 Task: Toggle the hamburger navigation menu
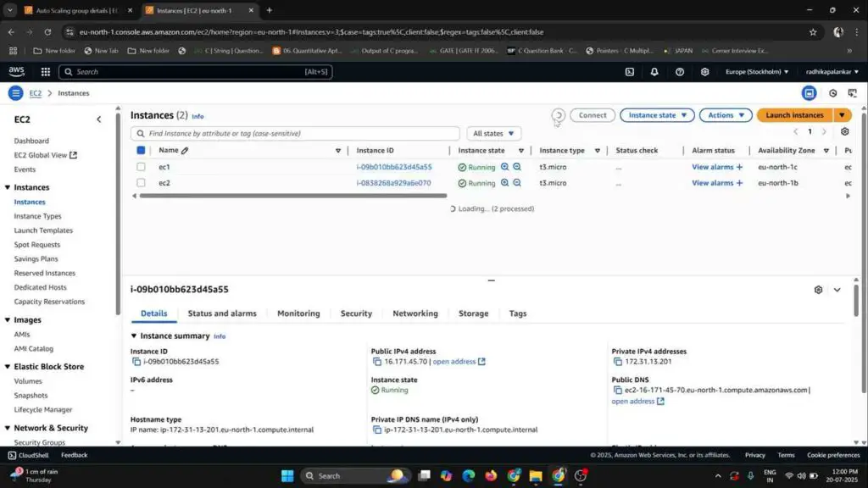[15, 93]
